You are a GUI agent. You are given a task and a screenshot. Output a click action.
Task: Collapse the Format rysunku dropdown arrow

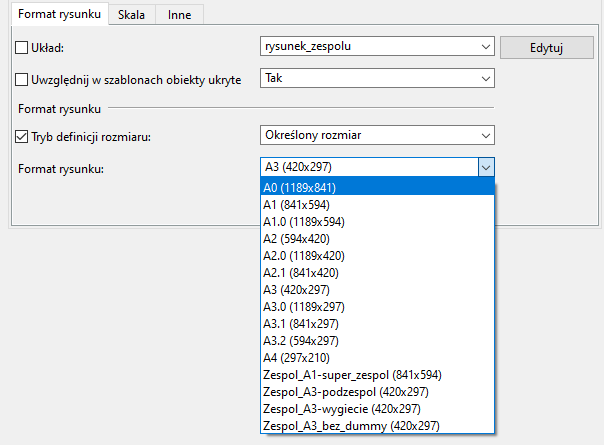point(485,167)
